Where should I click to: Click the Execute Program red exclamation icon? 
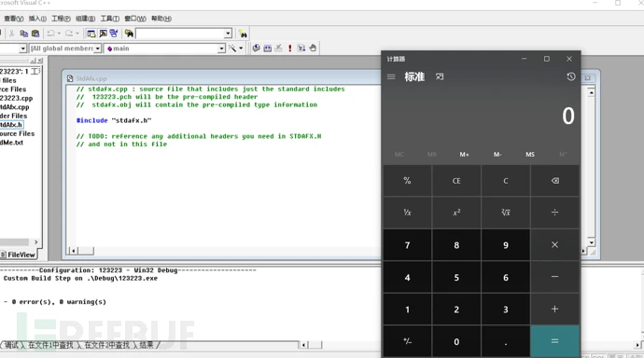(290, 48)
